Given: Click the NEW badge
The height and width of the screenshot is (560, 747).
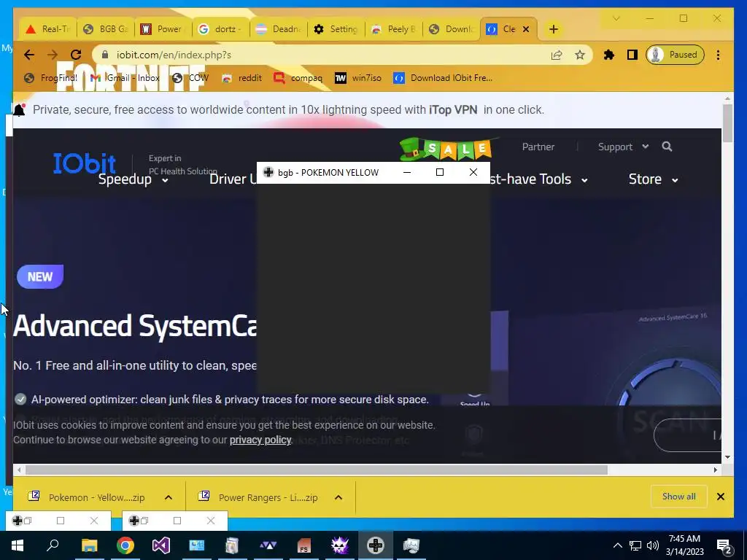Looking at the screenshot, I should tap(40, 276).
